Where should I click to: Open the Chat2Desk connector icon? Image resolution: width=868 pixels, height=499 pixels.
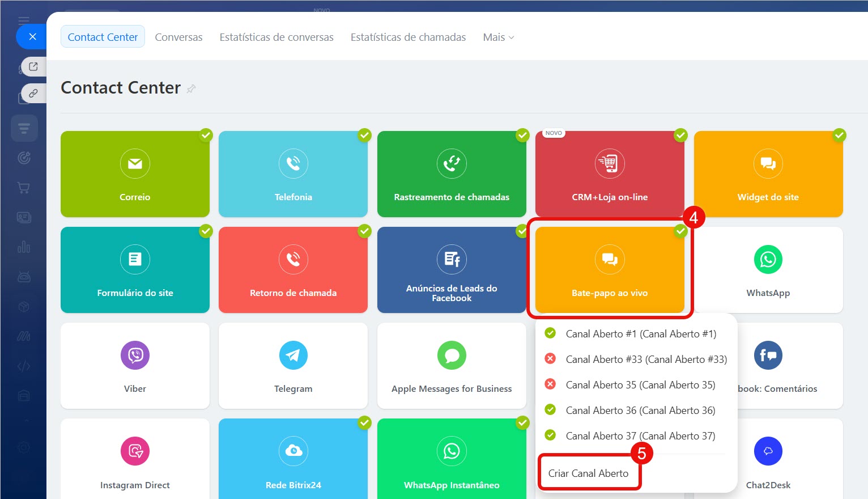pos(768,451)
